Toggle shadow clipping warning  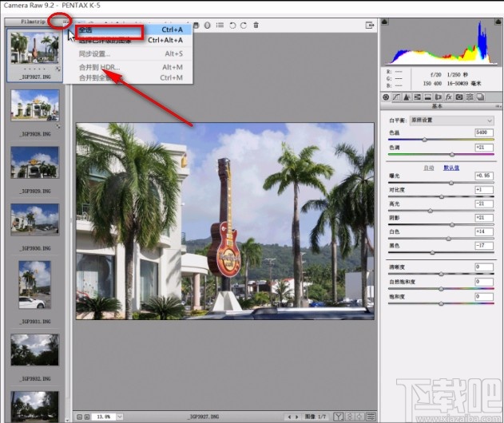[x=385, y=22]
